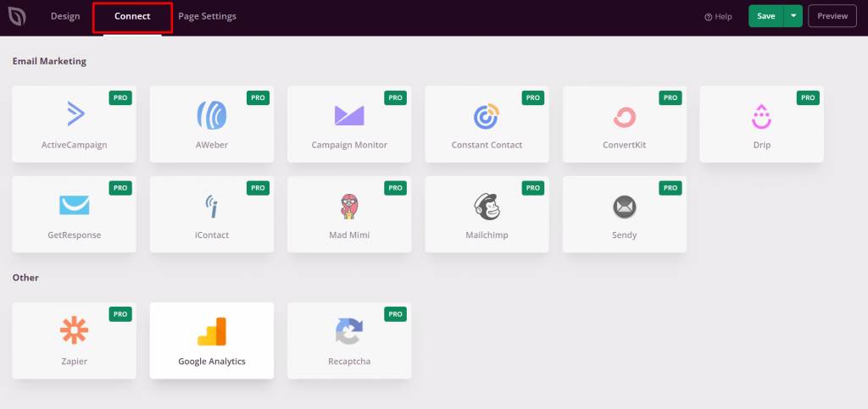Select the iContact antenna icon
Screen dimensions: 868x409
point(211,206)
